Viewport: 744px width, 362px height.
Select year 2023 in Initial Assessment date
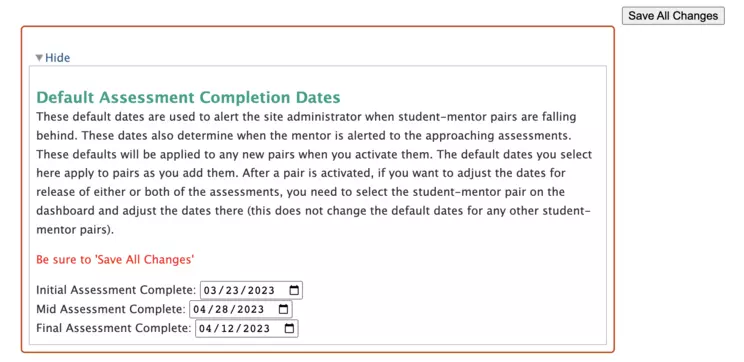point(259,290)
